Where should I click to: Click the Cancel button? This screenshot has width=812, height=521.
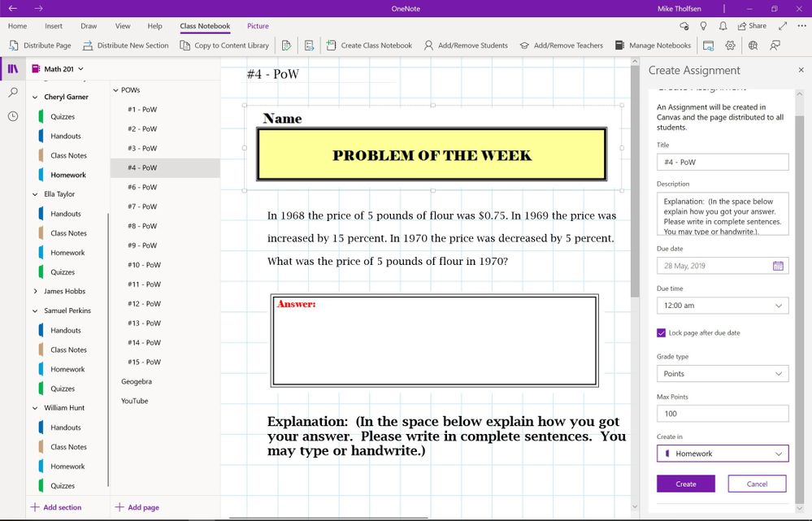pos(757,484)
